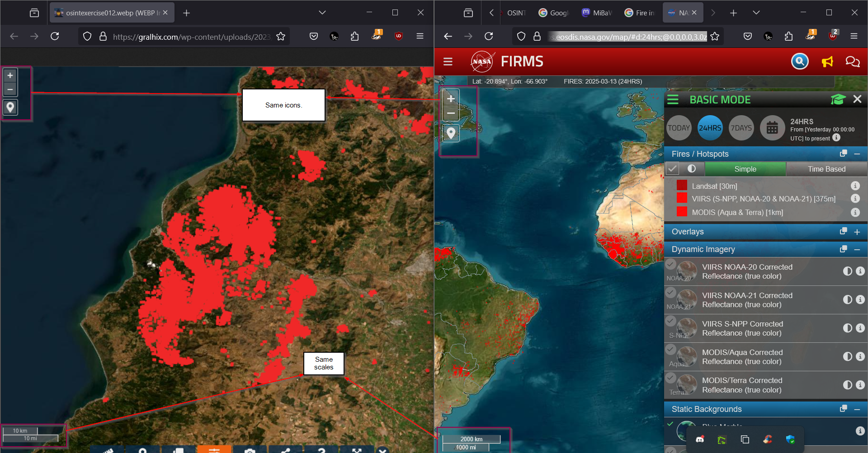The width and height of the screenshot is (868, 453).
Task: Enable VIIRS NOAA-20 Corrected Reflectance layer
Action: coord(671,264)
